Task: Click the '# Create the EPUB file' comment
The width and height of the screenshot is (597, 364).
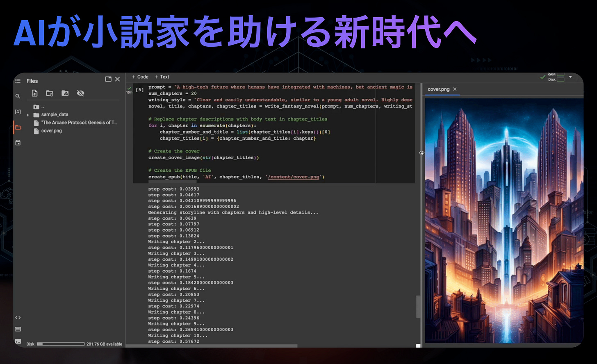Action: click(180, 171)
